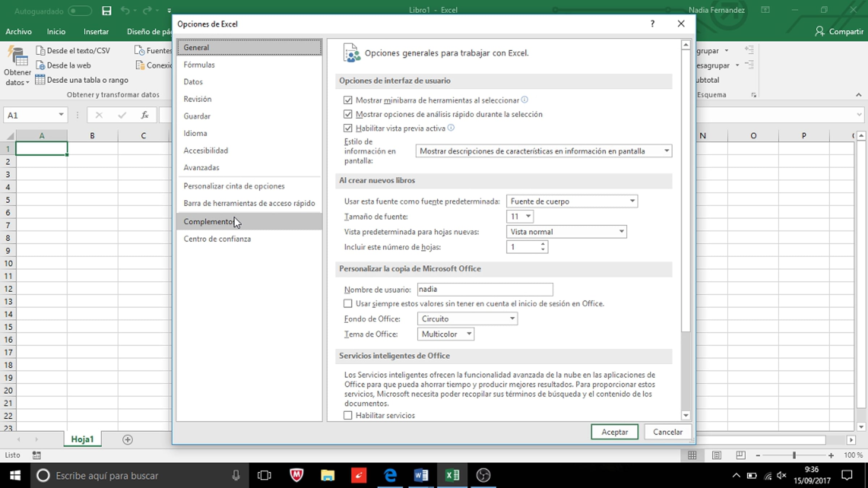Click the help question mark in dialog
The height and width of the screenshot is (488, 868).
(652, 24)
